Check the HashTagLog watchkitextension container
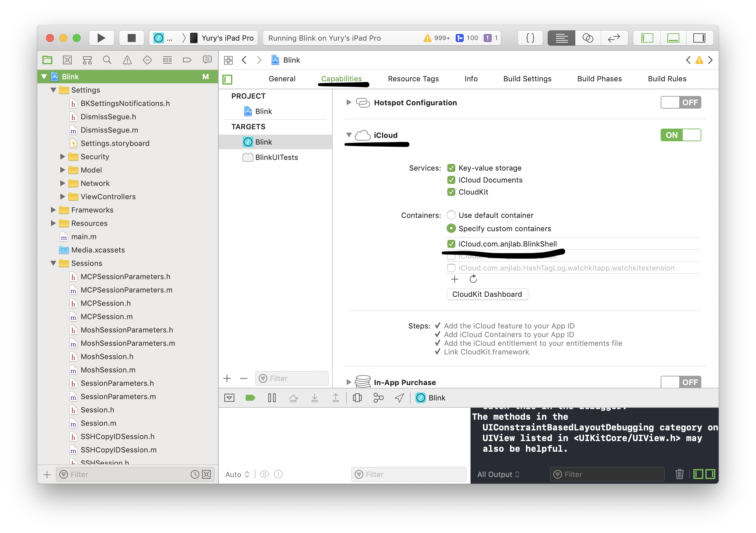This screenshot has height=533, width=756. coord(451,268)
